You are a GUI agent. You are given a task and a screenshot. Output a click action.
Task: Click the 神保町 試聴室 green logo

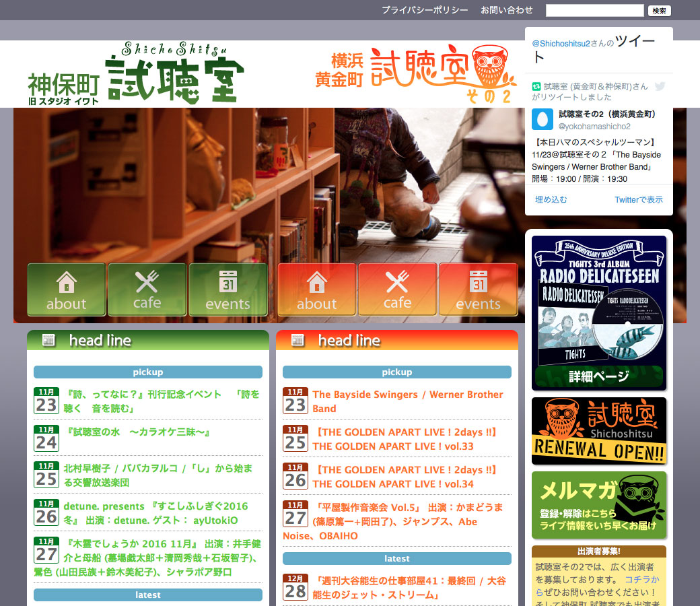pyautogui.click(x=136, y=74)
